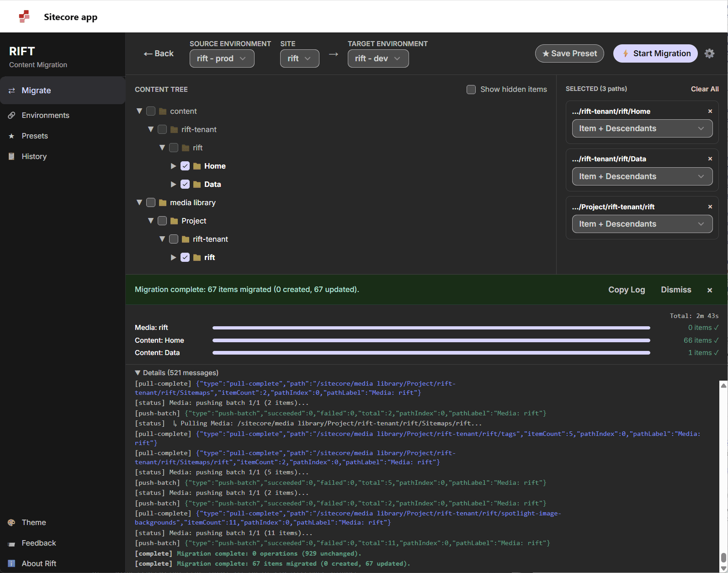Viewport: 728px width, 573px height.
Task: Click the Theme palette icon
Action: pos(11,522)
